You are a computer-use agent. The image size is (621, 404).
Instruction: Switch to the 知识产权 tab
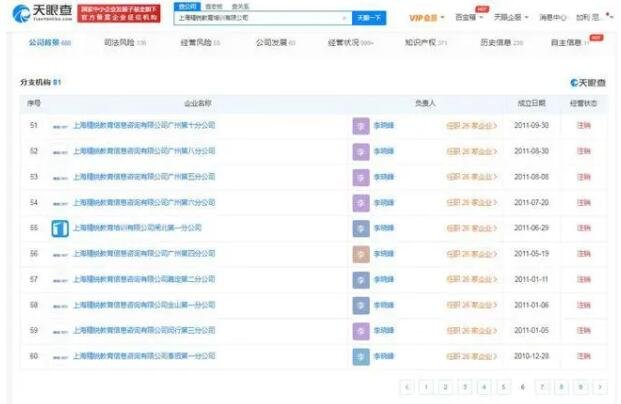point(426,42)
